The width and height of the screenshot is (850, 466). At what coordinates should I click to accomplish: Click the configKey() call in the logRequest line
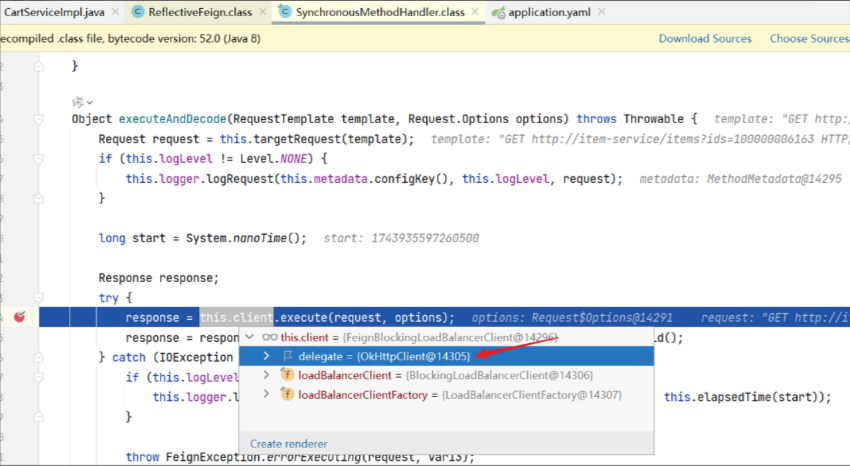coord(413,179)
